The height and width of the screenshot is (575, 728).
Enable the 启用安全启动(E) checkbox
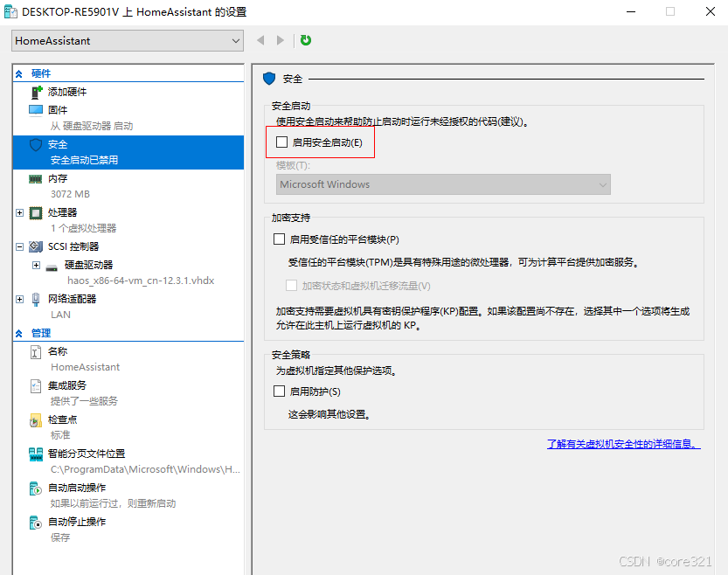pos(281,142)
